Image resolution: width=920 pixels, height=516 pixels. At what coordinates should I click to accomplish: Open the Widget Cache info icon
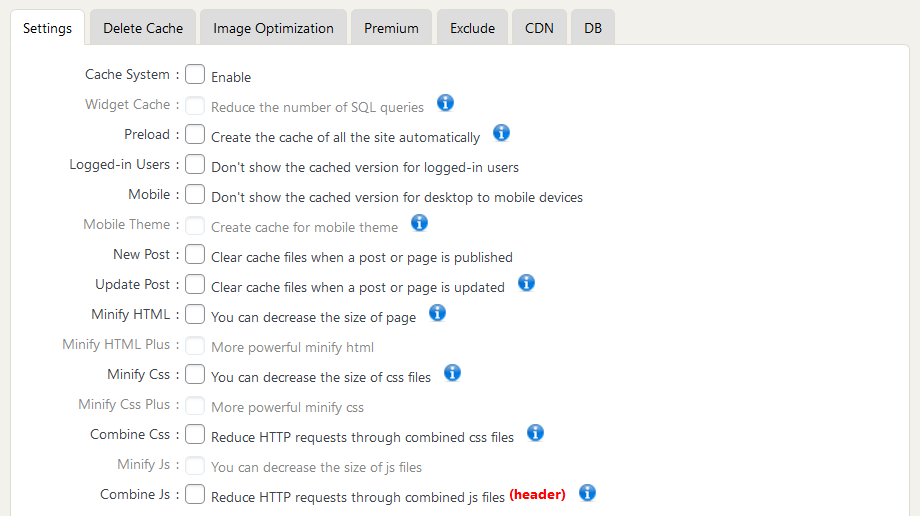tap(445, 103)
